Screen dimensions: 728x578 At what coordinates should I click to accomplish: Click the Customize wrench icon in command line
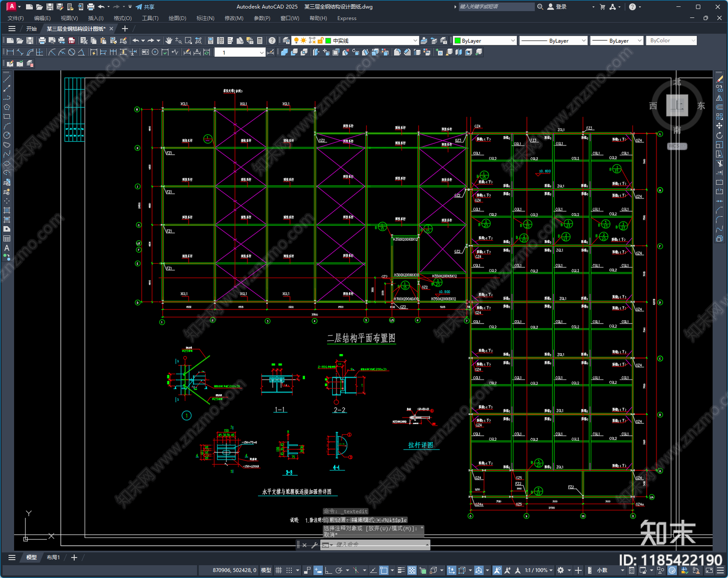(314, 545)
